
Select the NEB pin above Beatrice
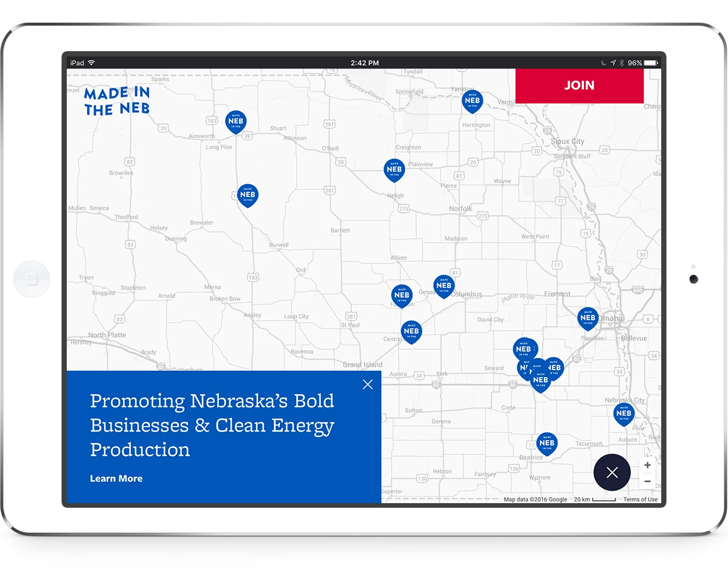pyautogui.click(x=547, y=444)
